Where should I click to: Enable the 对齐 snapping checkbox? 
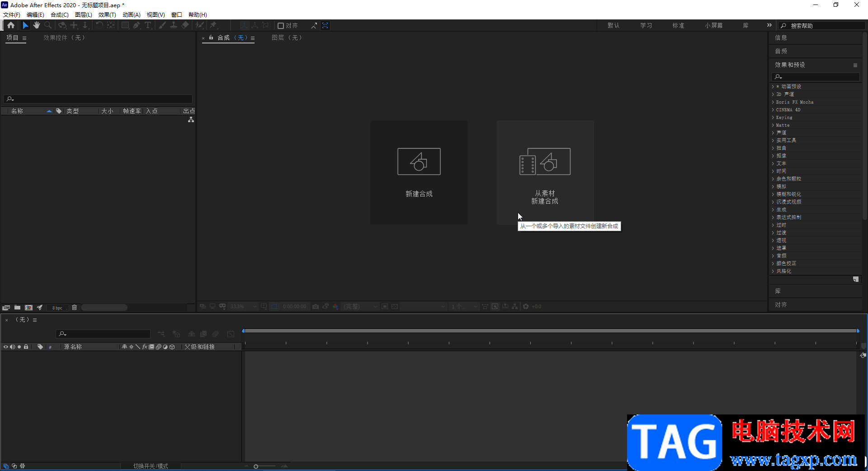(280, 26)
